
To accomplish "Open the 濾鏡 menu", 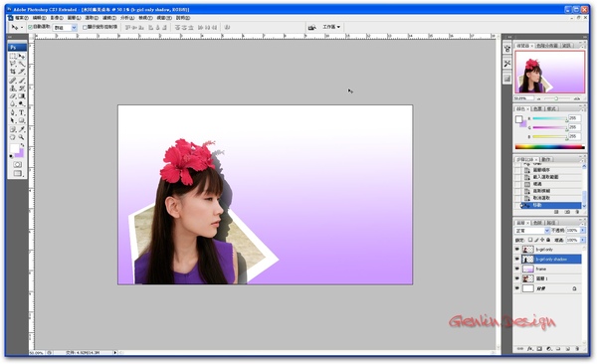I will [x=109, y=18].
